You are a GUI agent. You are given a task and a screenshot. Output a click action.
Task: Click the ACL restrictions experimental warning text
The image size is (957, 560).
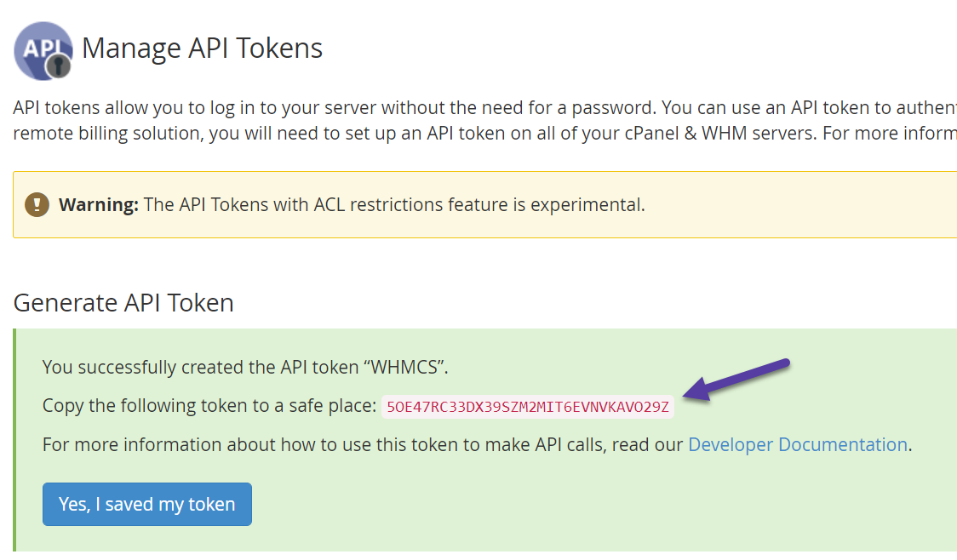[393, 205]
